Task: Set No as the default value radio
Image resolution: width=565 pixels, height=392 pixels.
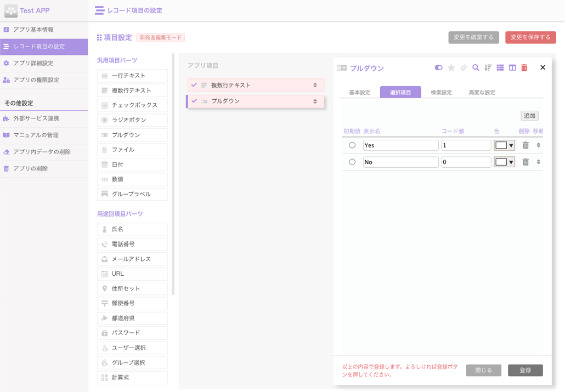Action: click(x=352, y=162)
